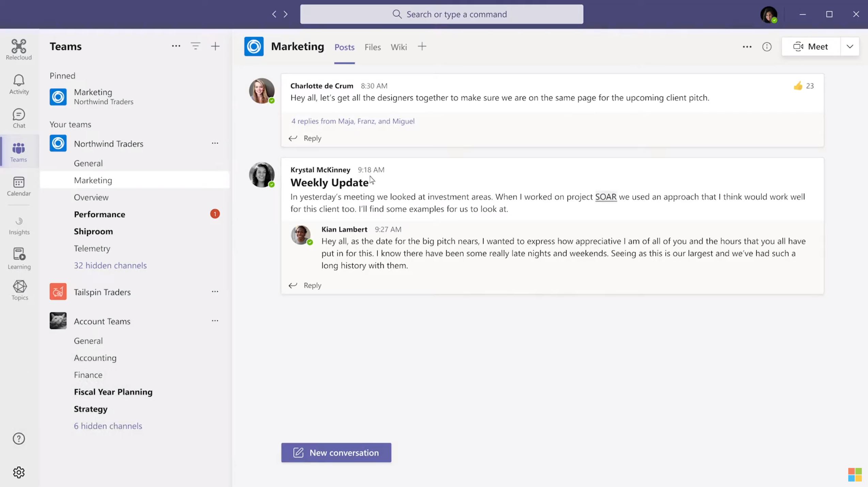Open the Insights app
This screenshot has height=487, width=868.
tap(19, 226)
